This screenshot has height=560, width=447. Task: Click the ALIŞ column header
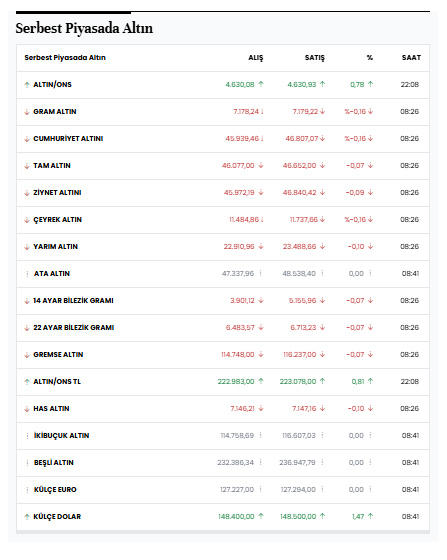(x=256, y=58)
